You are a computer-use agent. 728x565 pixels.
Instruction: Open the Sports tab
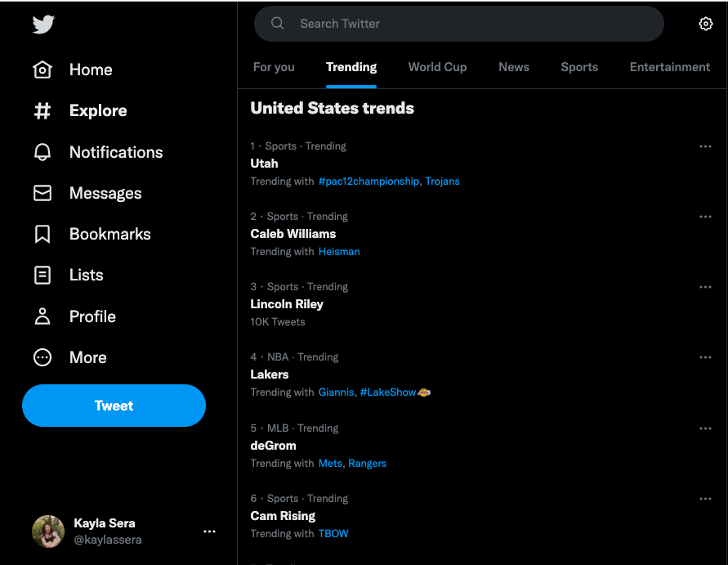point(579,67)
